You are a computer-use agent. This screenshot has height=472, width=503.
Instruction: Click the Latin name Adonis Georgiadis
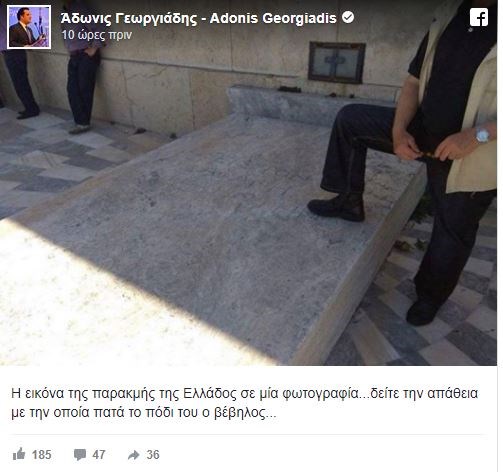click(x=273, y=18)
